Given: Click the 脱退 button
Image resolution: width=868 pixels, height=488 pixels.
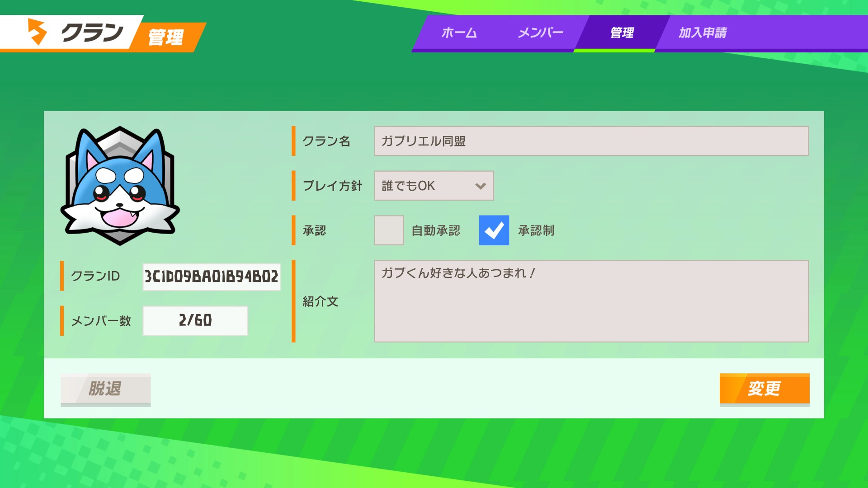Looking at the screenshot, I should 105,389.
